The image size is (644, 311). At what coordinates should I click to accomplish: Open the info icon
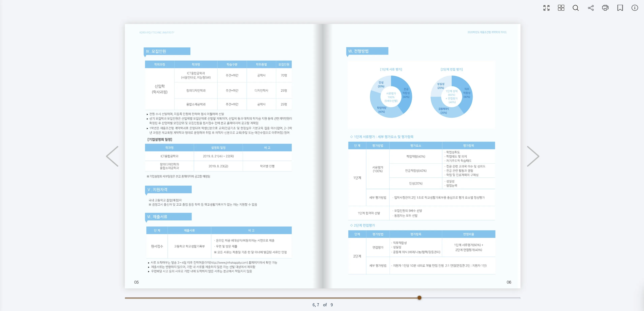coord(635,8)
